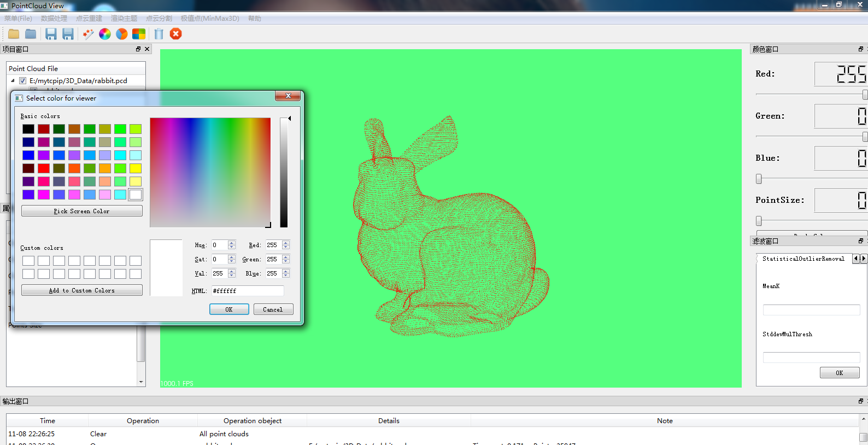This screenshot has width=868, height=445.
Task: Collapse the rabbit.pcd tree node
Action: click(x=13, y=80)
